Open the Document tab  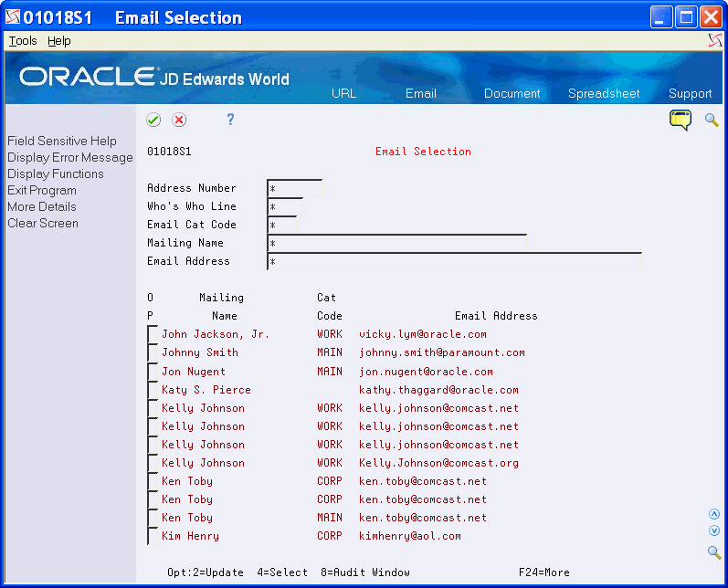point(512,93)
